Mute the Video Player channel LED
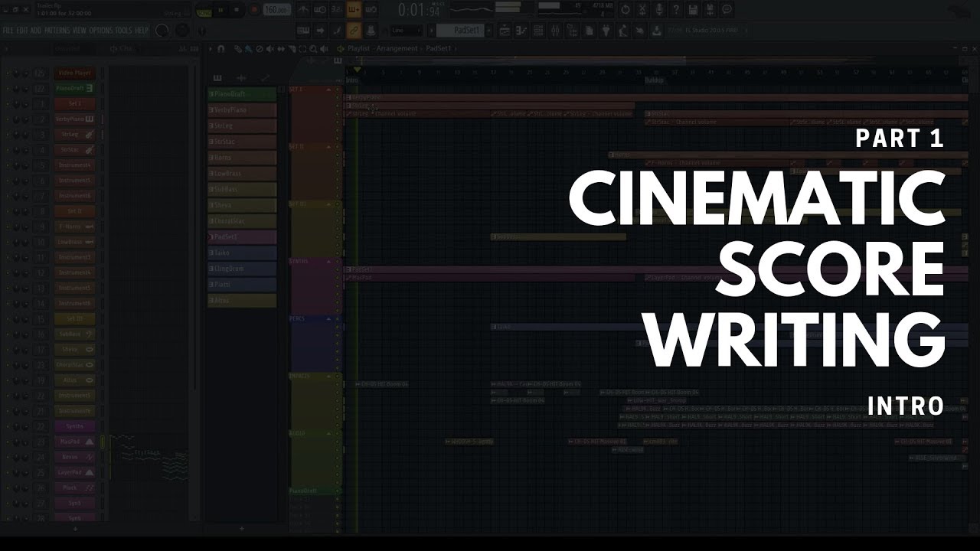The width and height of the screenshot is (980, 551). (x=8, y=73)
